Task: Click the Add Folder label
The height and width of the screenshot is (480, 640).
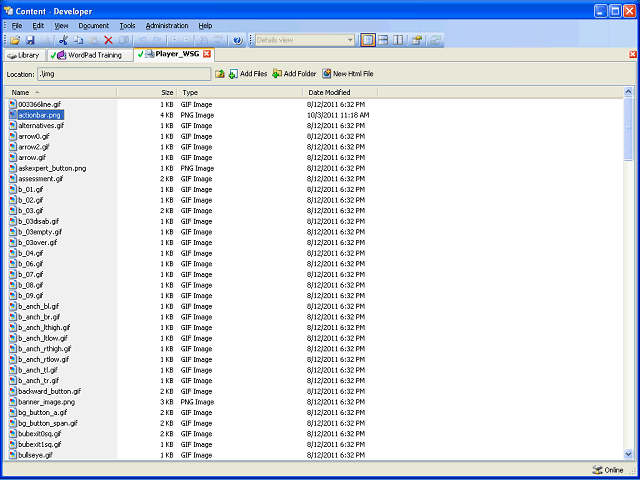Action: [x=300, y=74]
